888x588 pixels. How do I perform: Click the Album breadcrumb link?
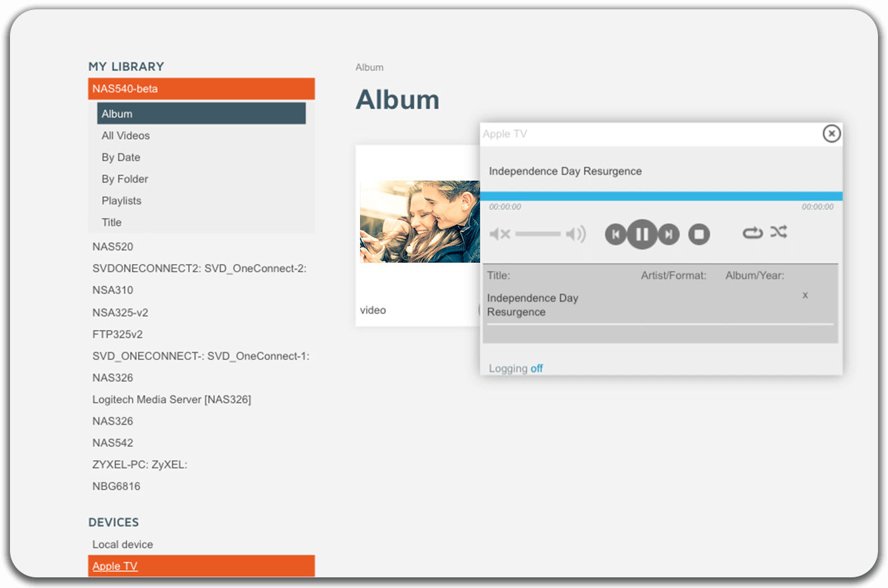369,67
